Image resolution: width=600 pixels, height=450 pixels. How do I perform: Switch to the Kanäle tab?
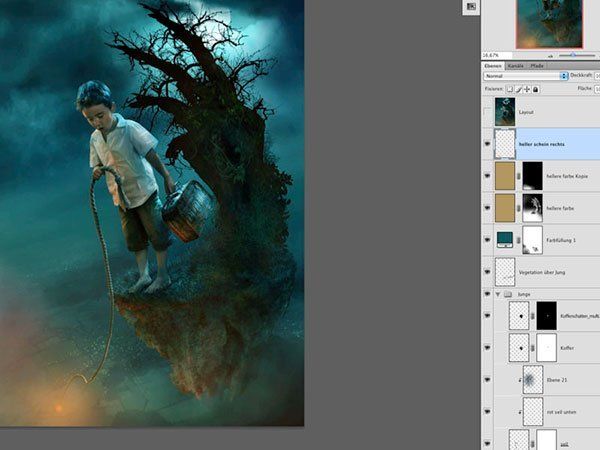pos(515,66)
